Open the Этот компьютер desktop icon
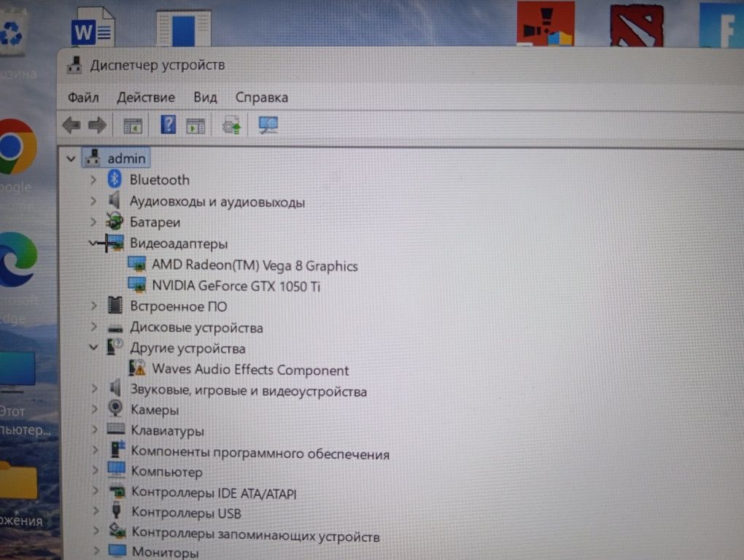 [17, 372]
